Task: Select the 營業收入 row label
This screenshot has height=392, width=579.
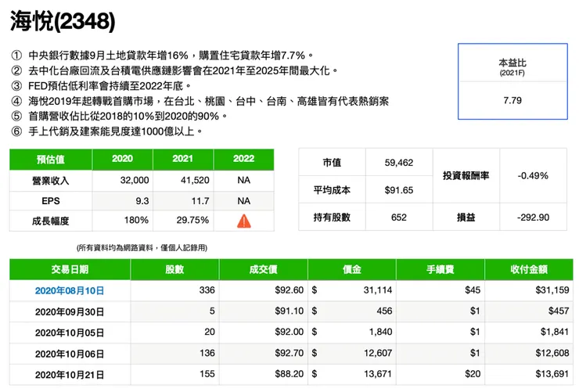Action: [x=51, y=181]
